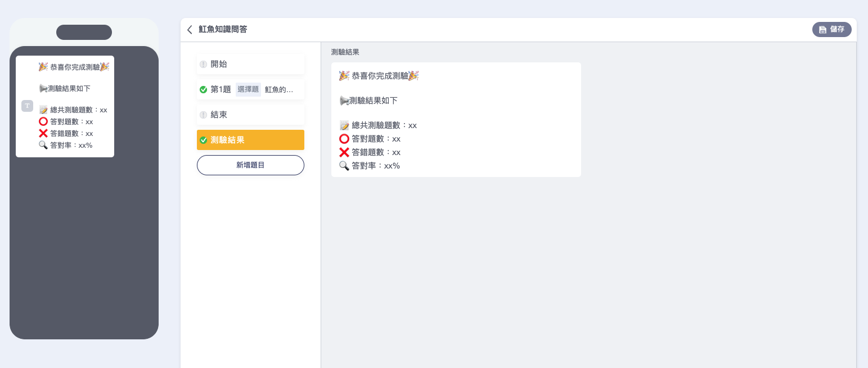
Task: Click the magnifier emoji in editor's 答對率 line
Action: [344, 166]
